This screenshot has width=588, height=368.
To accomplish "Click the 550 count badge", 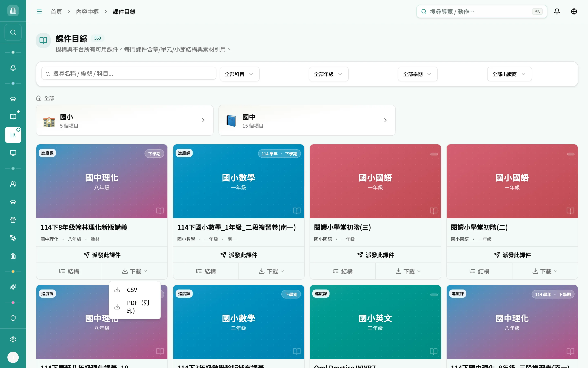I will 97,38.
